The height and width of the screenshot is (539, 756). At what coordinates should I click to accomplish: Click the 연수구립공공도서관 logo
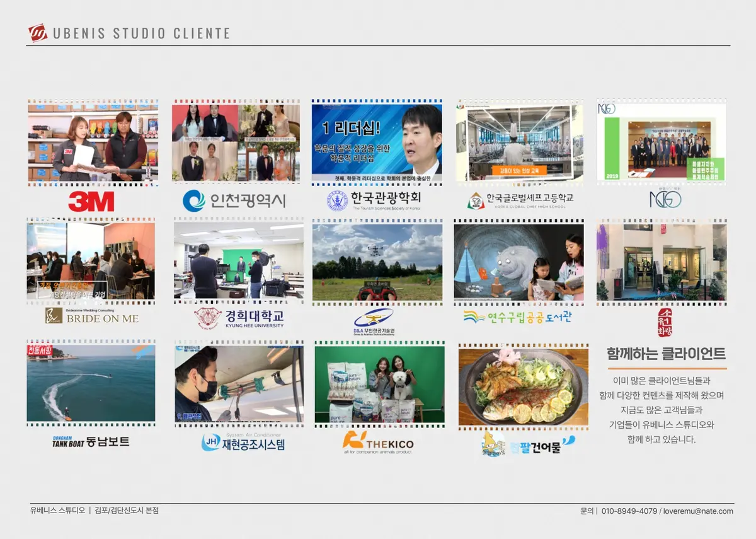[518, 316]
